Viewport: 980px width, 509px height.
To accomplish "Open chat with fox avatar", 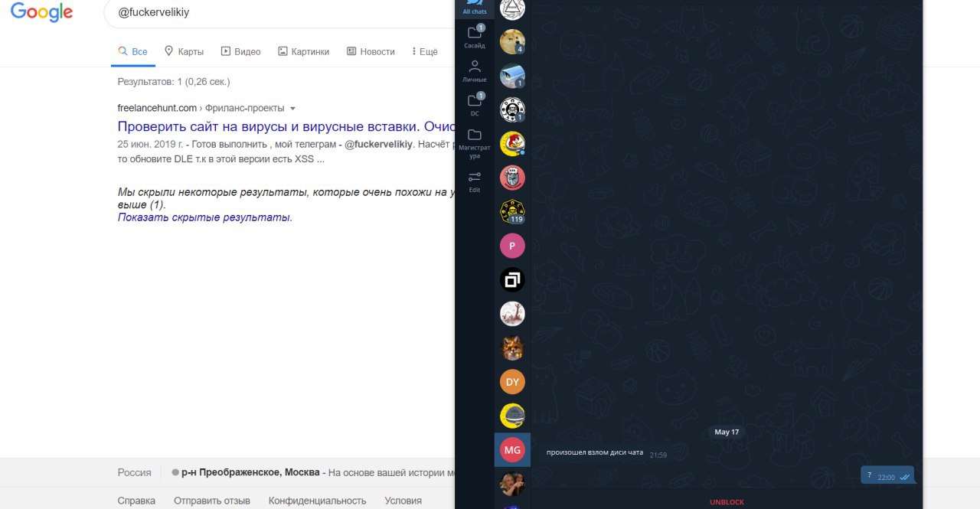I will [x=512, y=348].
